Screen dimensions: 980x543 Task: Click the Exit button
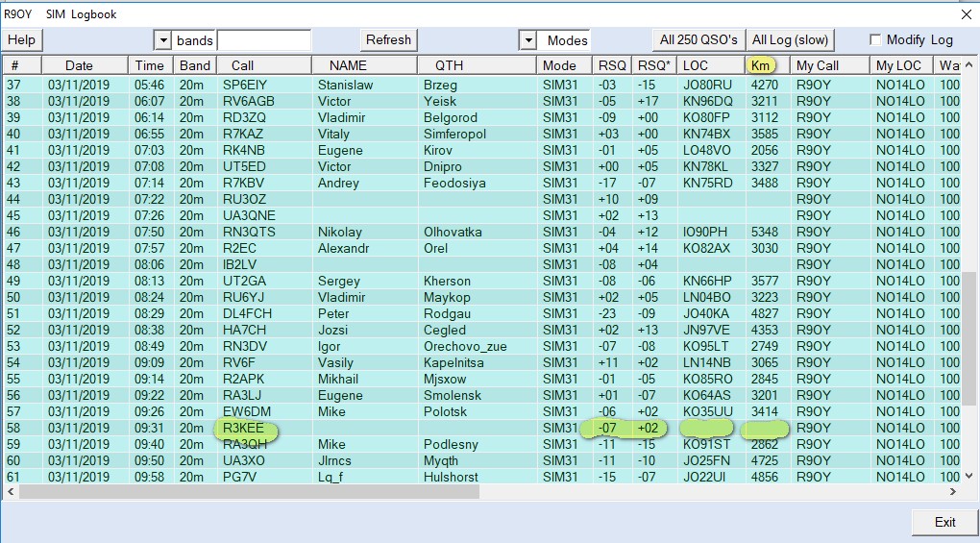[944, 522]
